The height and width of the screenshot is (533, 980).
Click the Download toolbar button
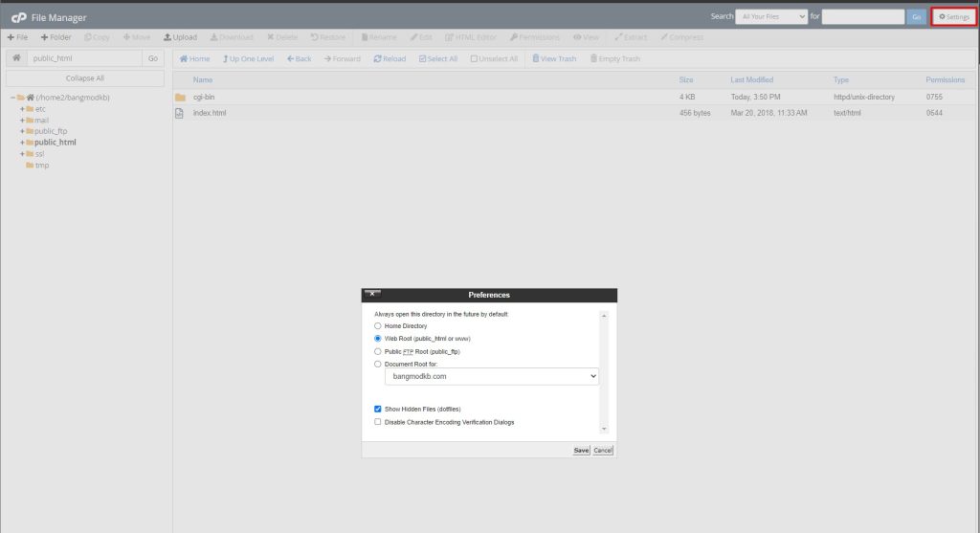(232, 37)
